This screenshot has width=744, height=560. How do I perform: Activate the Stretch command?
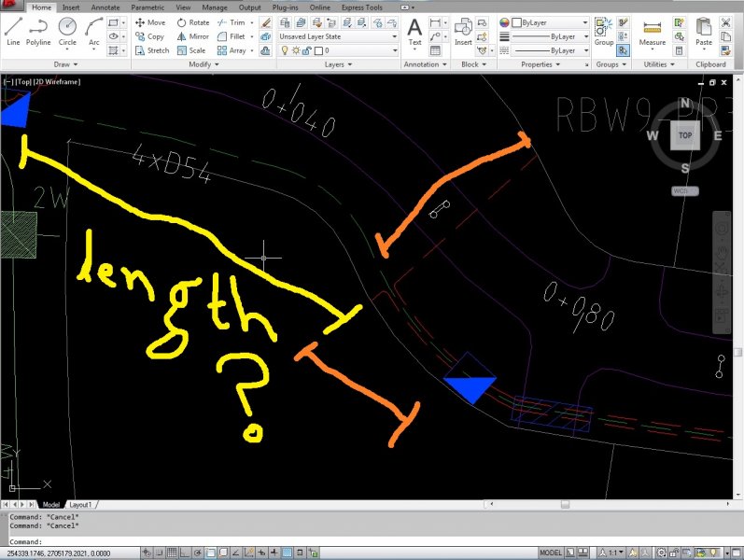point(152,50)
